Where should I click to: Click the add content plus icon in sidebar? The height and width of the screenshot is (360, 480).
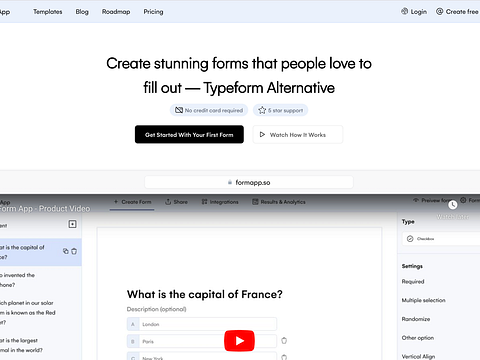tap(72, 224)
